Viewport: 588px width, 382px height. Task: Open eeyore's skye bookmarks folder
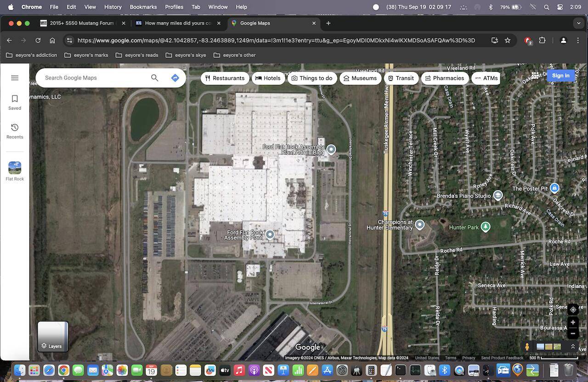click(186, 55)
